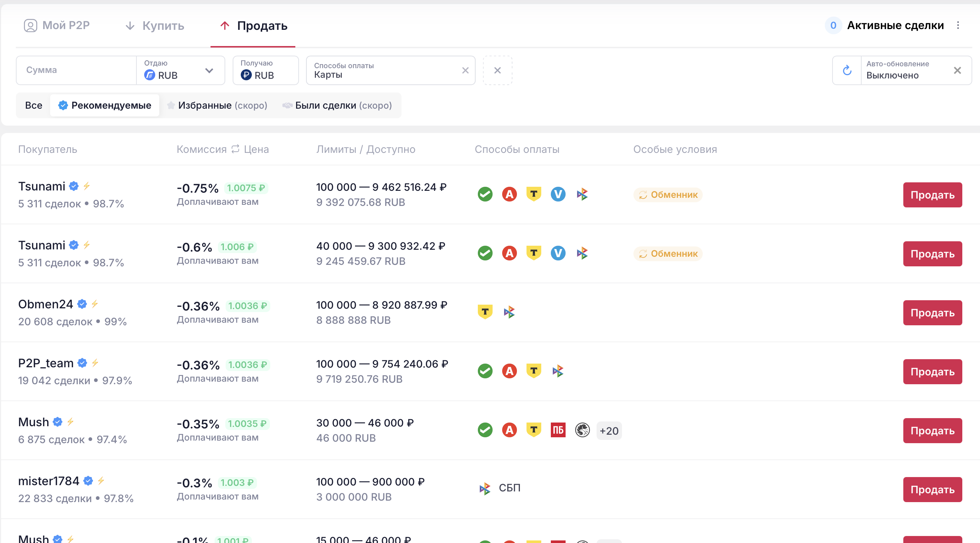
Task: Open the Способы оплаты dropdown
Action: pos(390,70)
